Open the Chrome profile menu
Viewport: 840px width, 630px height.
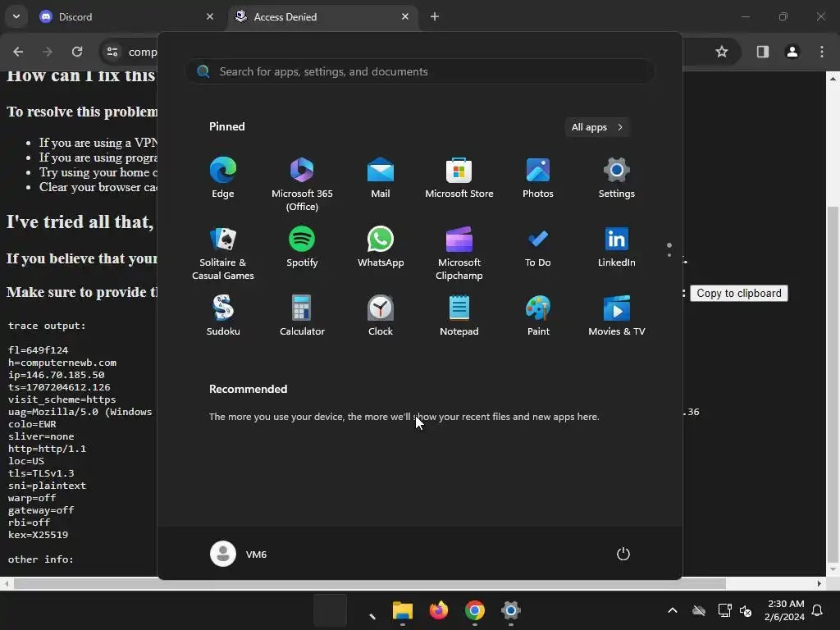792,52
